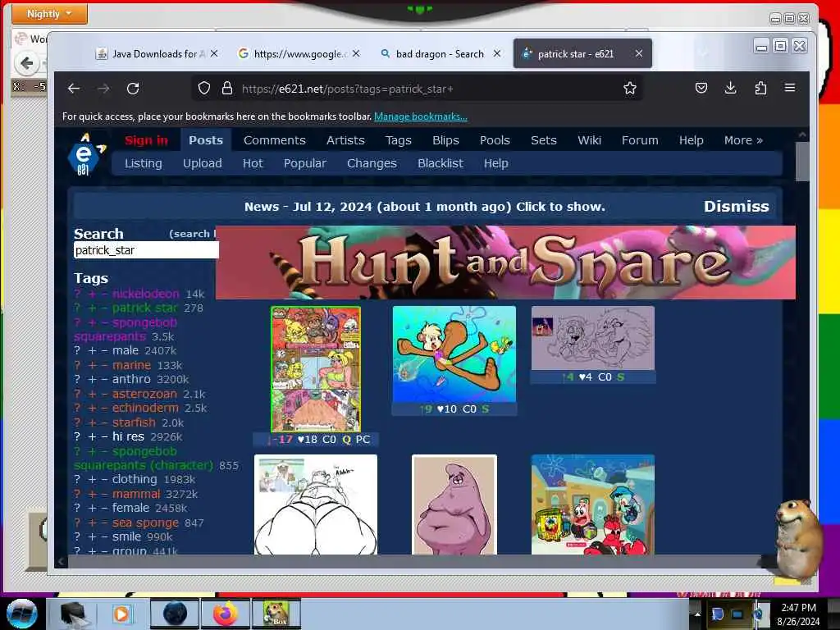This screenshot has width=840, height=630.
Task: Open the Blacklist submenu item
Action: coord(441,163)
